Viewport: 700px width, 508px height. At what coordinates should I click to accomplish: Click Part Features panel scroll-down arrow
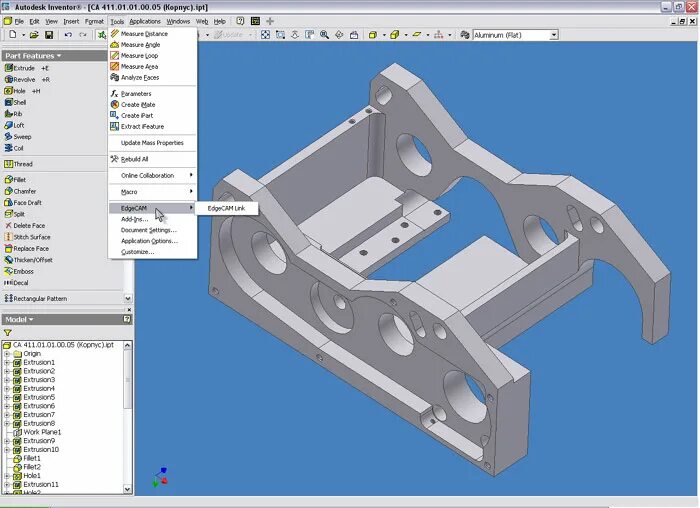point(128,298)
